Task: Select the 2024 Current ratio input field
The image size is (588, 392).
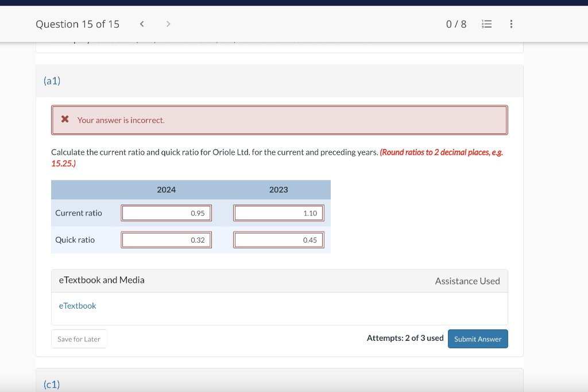Action: (166, 213)
